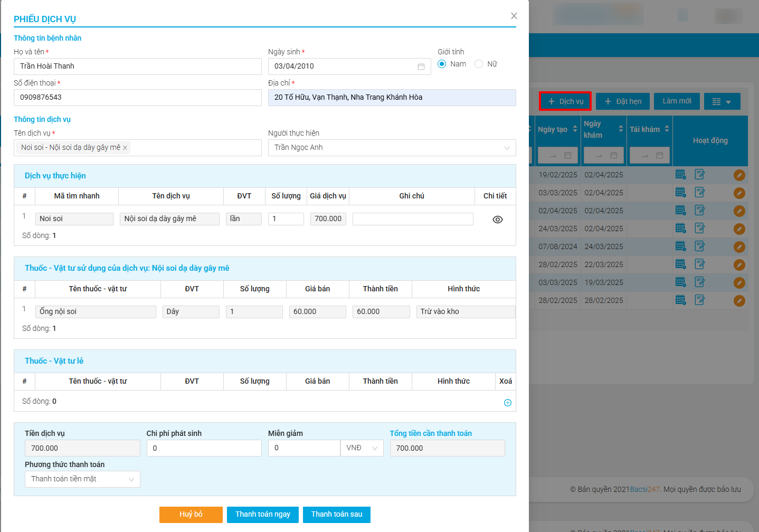Open Ngày tạo date range filter

click(558, 155)
